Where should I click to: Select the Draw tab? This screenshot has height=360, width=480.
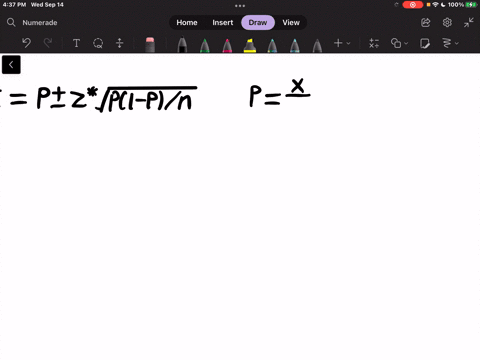coord(258,23)
